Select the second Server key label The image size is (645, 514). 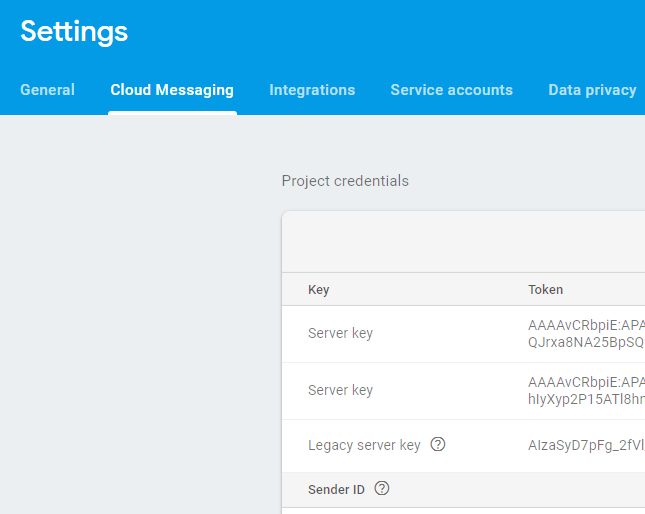pos(340,390)
